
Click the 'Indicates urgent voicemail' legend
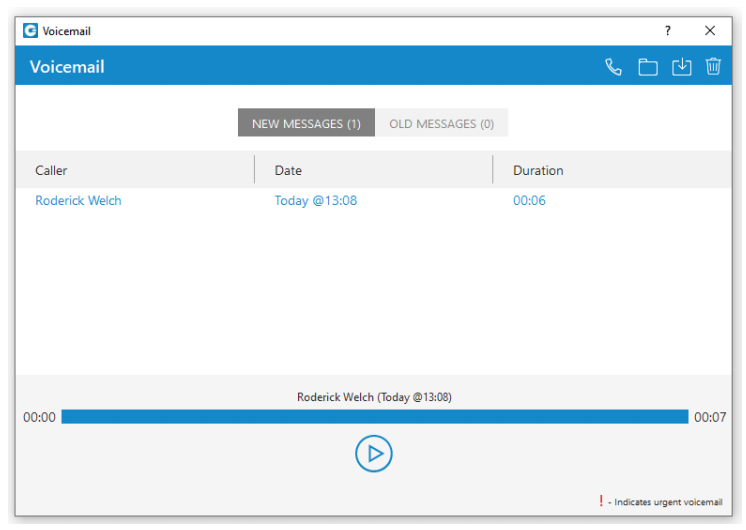point(661,501)
